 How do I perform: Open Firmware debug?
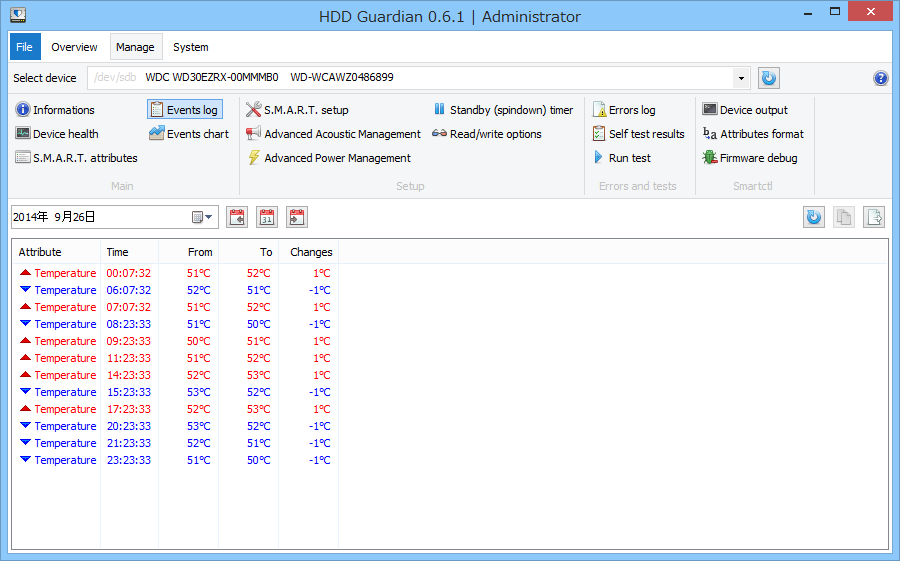750,158
